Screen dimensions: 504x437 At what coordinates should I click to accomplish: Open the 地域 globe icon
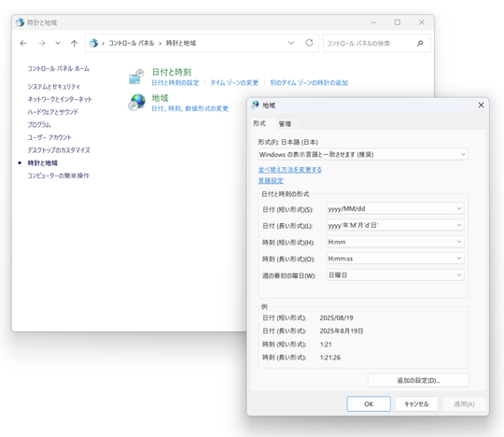point(136,103)
